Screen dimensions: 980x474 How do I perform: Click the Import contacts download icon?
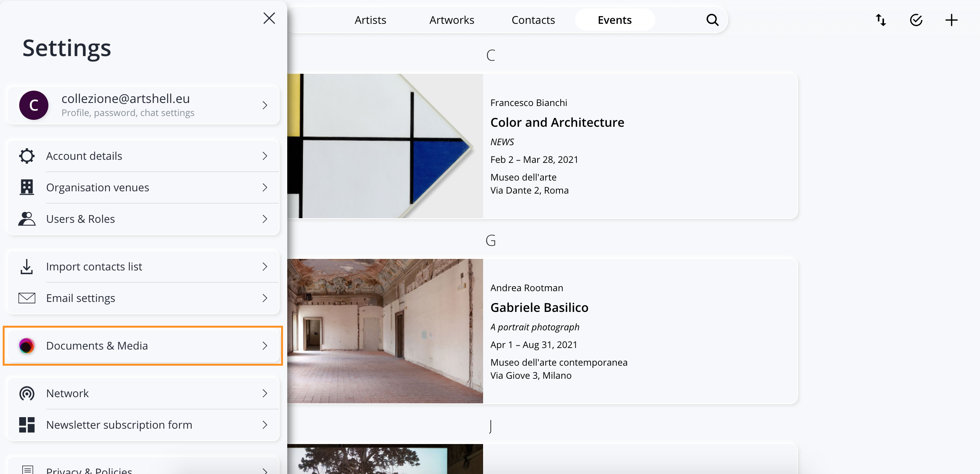point(27,267)
